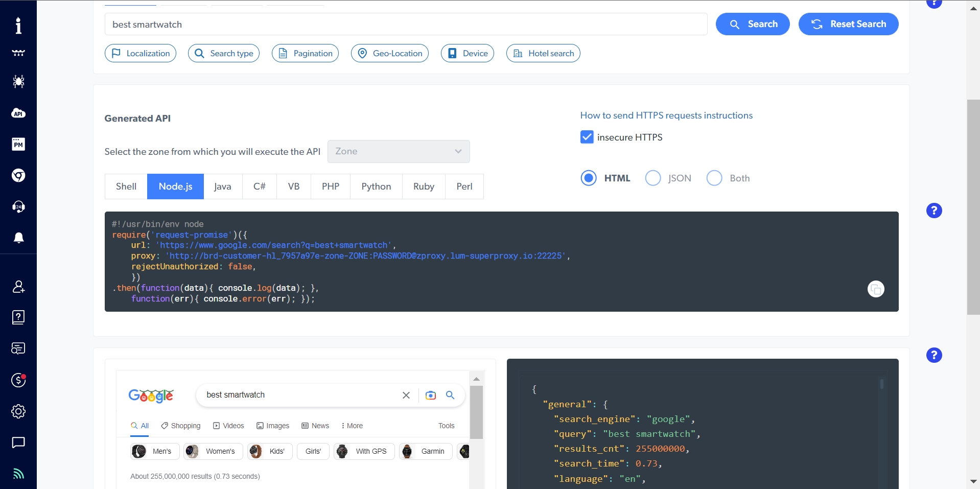The height and width of the screenshot is (489, 980).
Task: Open notifications via the bell icon
Action: click(x=18, y=238)
